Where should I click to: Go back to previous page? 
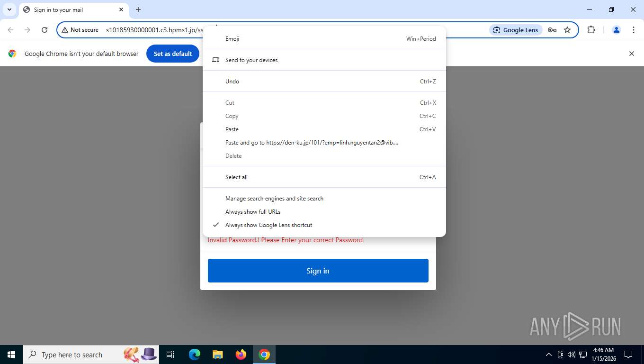click(10, 30)
